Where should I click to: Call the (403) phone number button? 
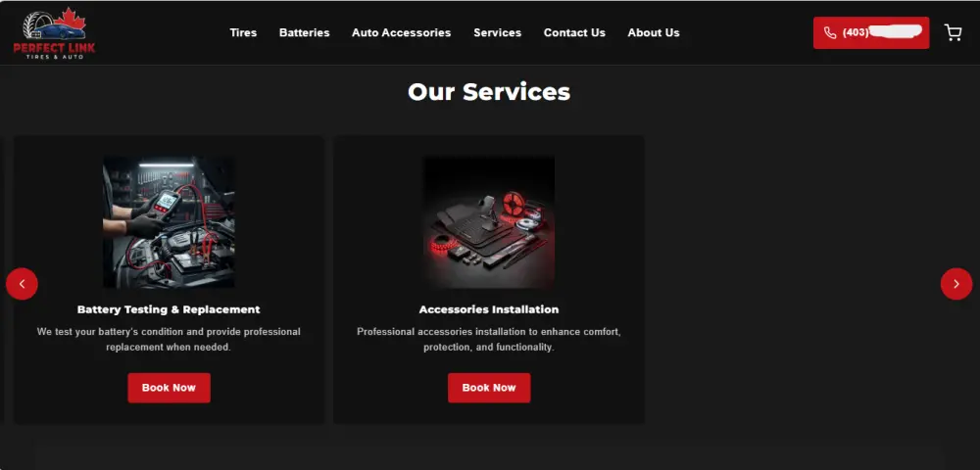point(871,32)
